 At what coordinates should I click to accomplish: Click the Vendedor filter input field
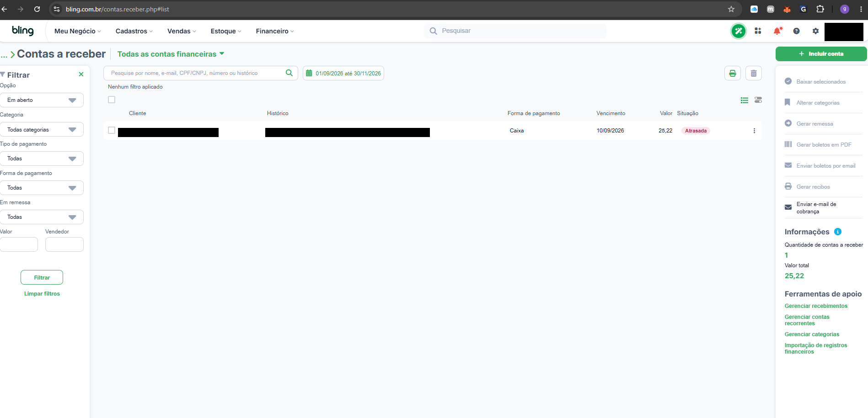64,244
